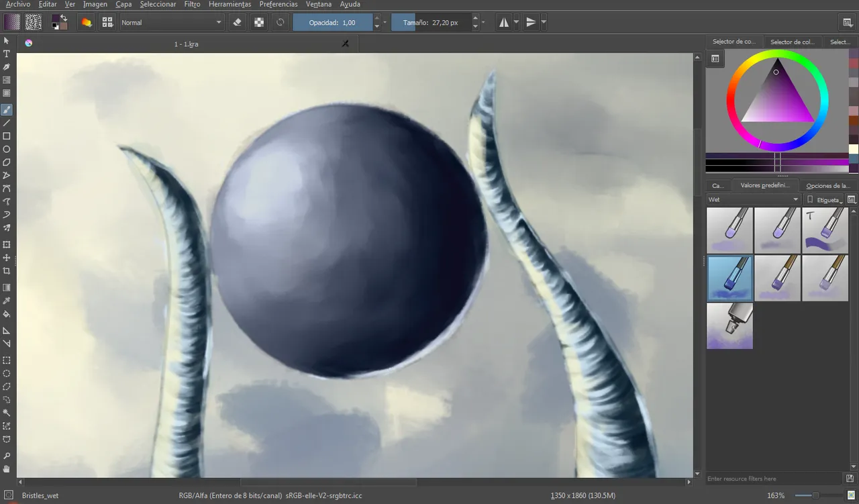This screenshot has height=504, width=859.
Task: Select the Text tool
Action: point(7,54)
